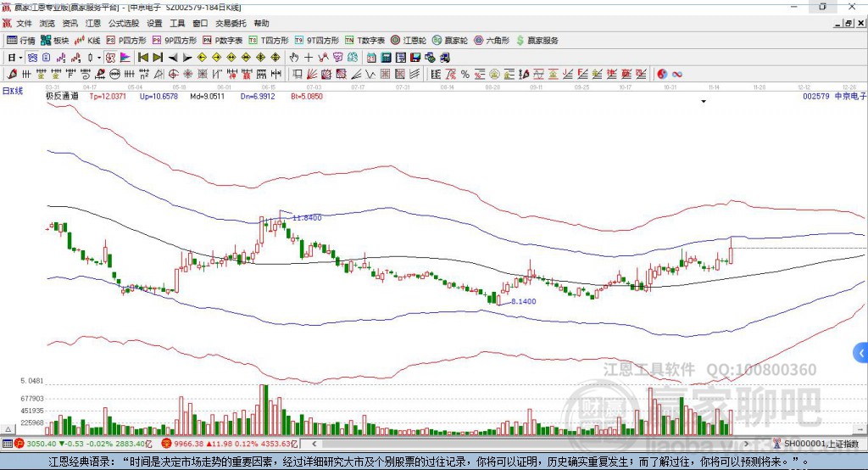Open the 9P四方形 tool
Image resolution: width=868 pixels, height=470 pixels.
pos(175,41)
